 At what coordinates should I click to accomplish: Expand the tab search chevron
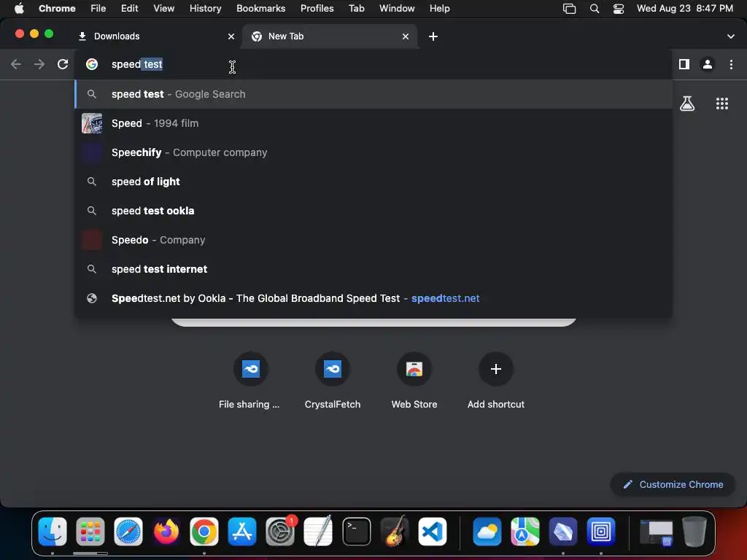pos(731,36)
